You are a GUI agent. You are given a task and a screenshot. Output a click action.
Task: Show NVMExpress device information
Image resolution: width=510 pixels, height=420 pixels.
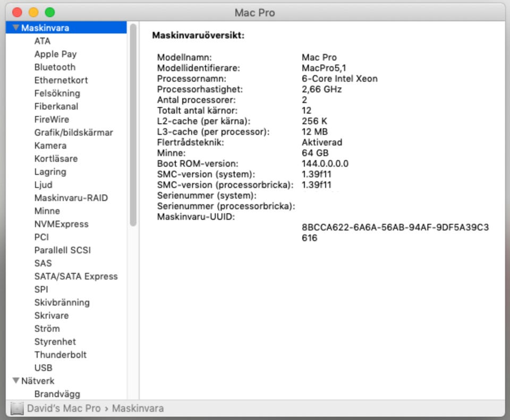click(61, 224)
